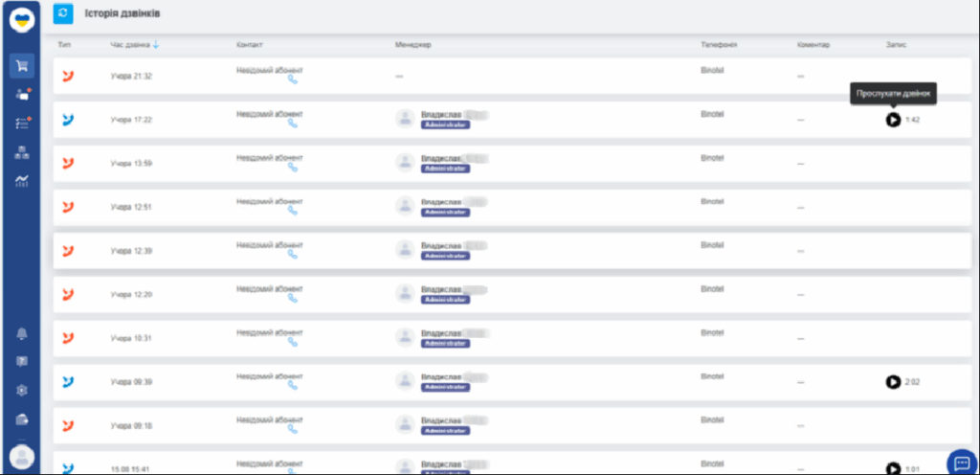Open the shopping cart section in sidebar
Screen dimensions: 980x475
click(22, 66)
